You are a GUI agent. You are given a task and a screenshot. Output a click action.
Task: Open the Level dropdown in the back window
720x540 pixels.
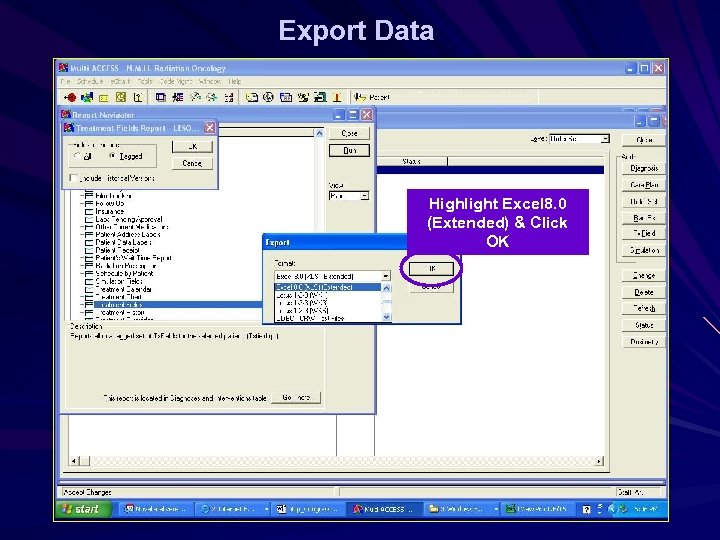tap(605, 139)
